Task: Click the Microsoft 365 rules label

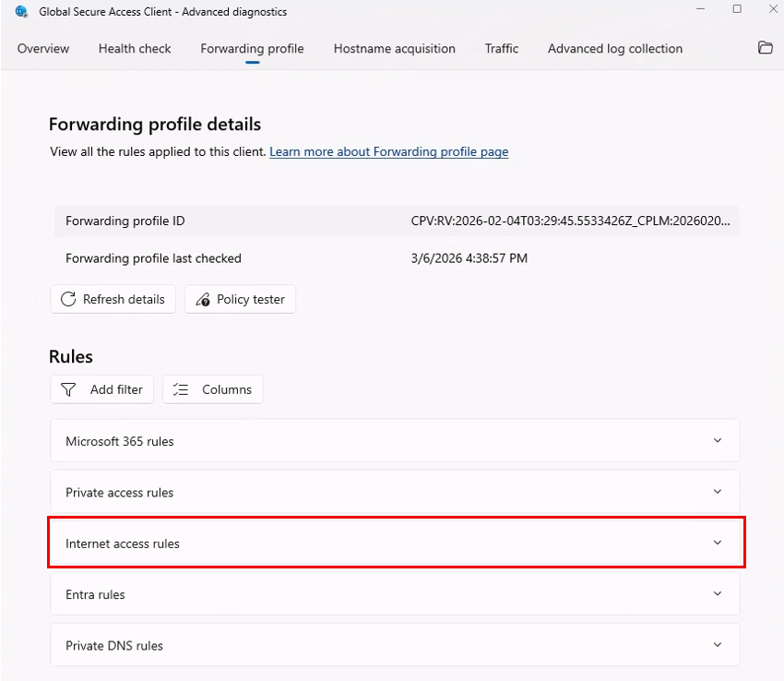Action: tap(120, 441)
